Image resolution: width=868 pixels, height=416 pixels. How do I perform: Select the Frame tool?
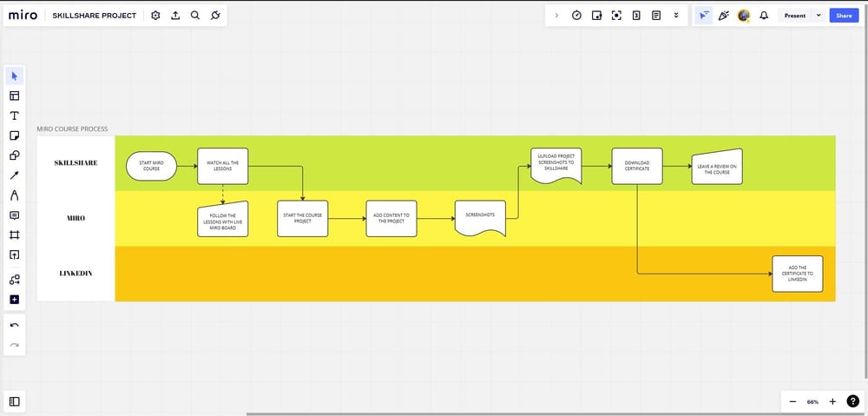coord(15,235)
